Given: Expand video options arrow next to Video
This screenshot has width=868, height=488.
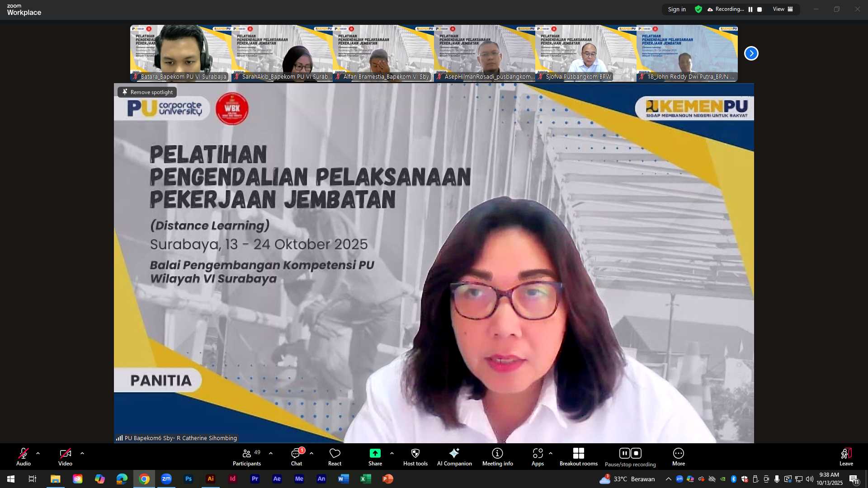Looking at the screenshot, I should point(82,453).
